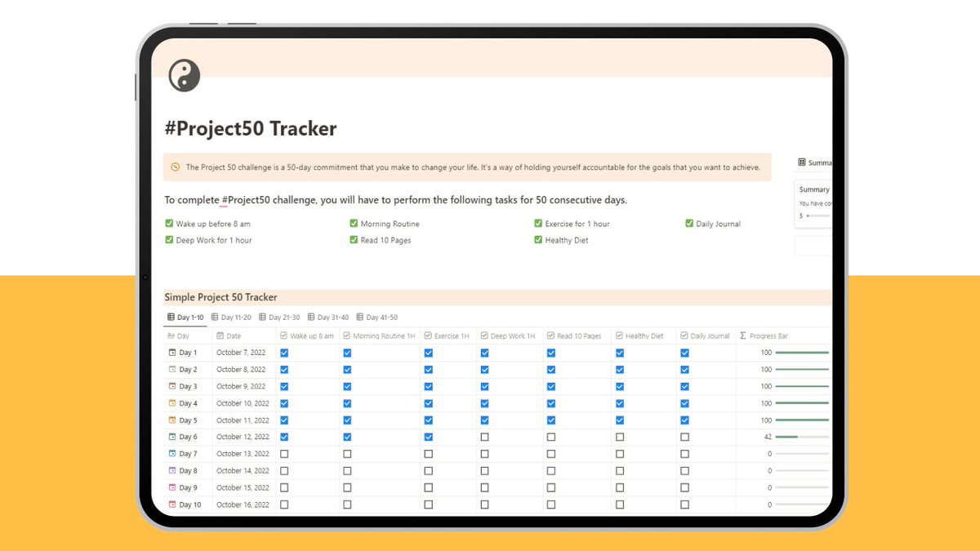Image resolution: width=980 pixels, height=551 pixels.
Task: Uncheck Exercise 1H for Day 6
Action: 428,437
